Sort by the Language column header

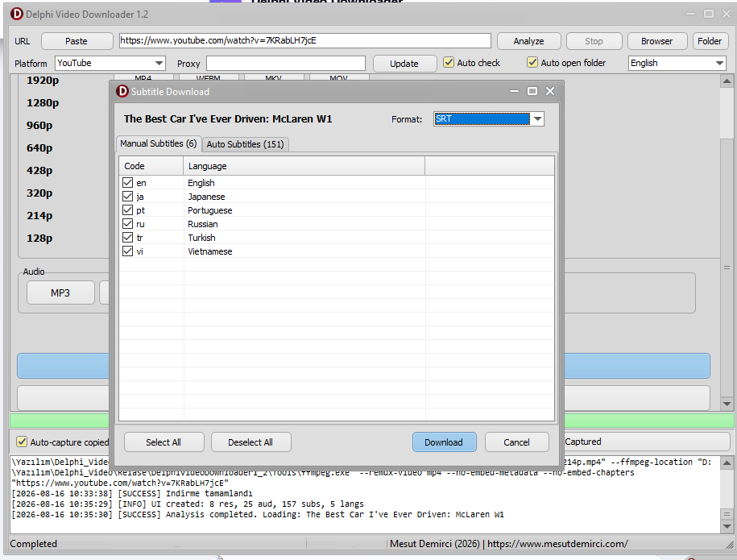(304, 166)
